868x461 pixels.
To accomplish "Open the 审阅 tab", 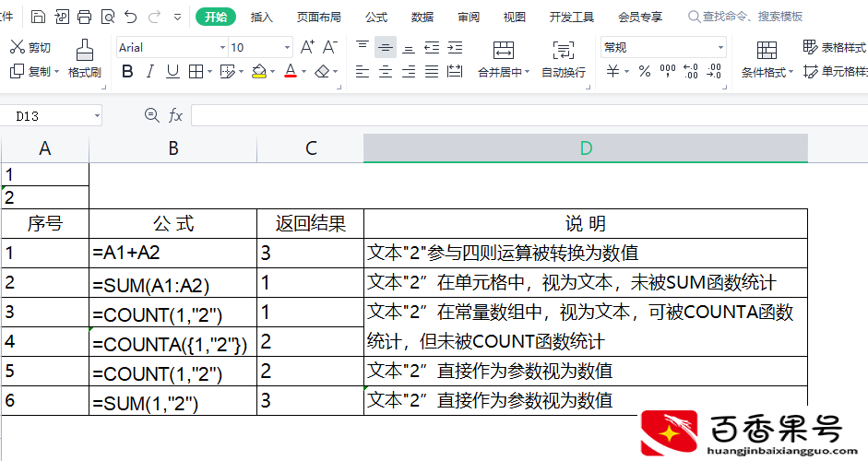I will pos(469,17).
